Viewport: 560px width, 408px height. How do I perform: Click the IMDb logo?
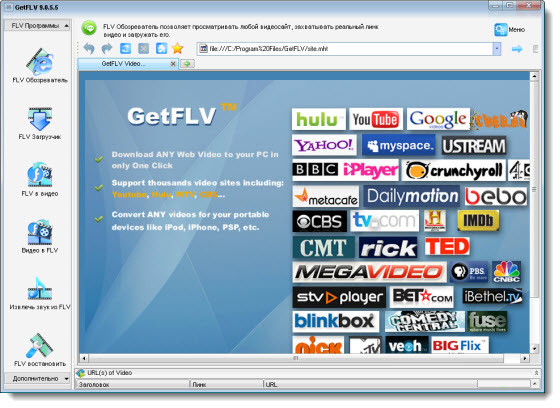478,221
